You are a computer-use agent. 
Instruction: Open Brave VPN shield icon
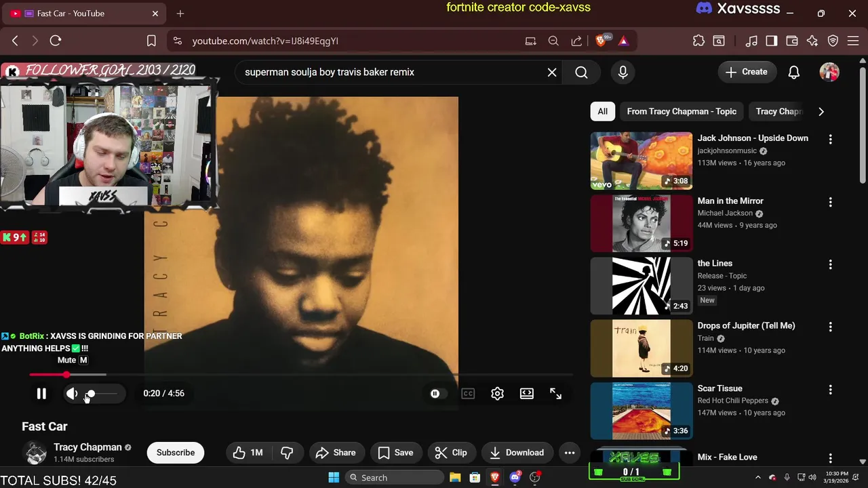pyautogui.click(x=833, y=41)
